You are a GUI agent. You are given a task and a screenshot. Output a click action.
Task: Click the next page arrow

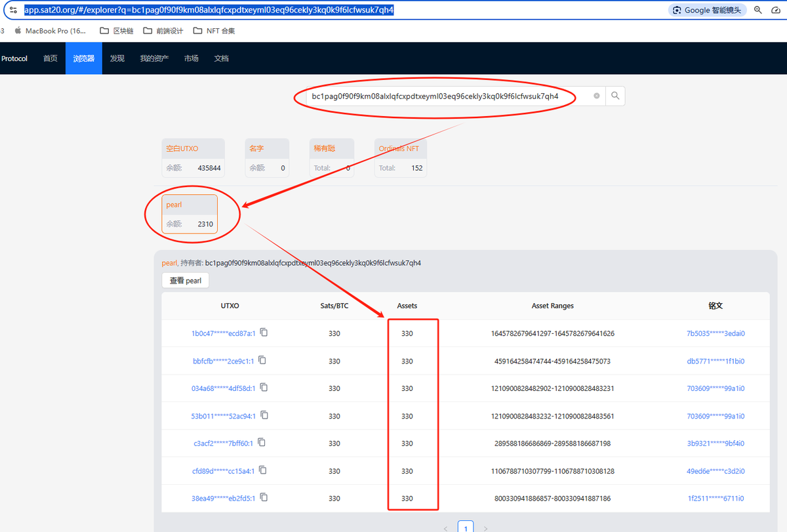coord(485,527)
